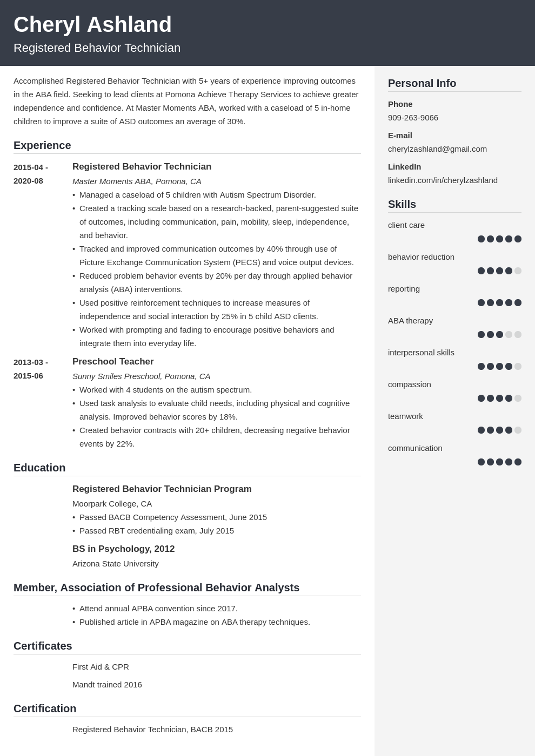Click the First Aid & CPR certificate
The height and width of the screenshot is (756, 535).
click(x=101, y=667)
